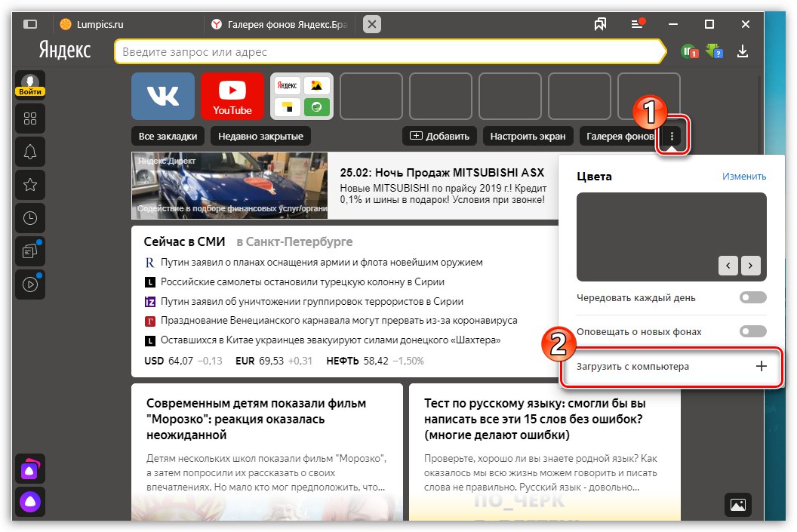
Task: Open the Yandex folder tile
Action: pos(302,96)
